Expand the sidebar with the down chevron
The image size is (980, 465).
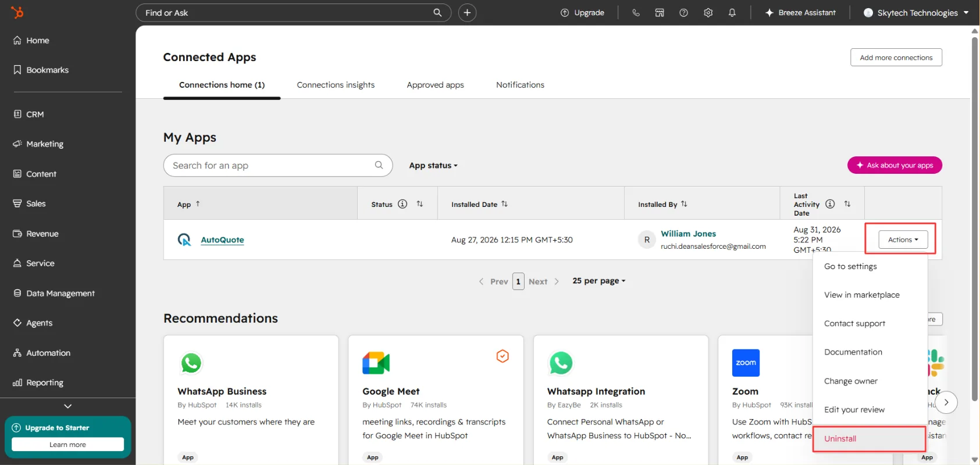67,406
